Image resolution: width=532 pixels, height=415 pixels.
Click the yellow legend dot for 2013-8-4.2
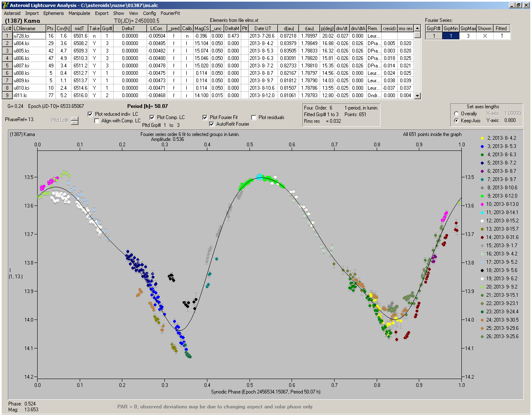(482, 138)
